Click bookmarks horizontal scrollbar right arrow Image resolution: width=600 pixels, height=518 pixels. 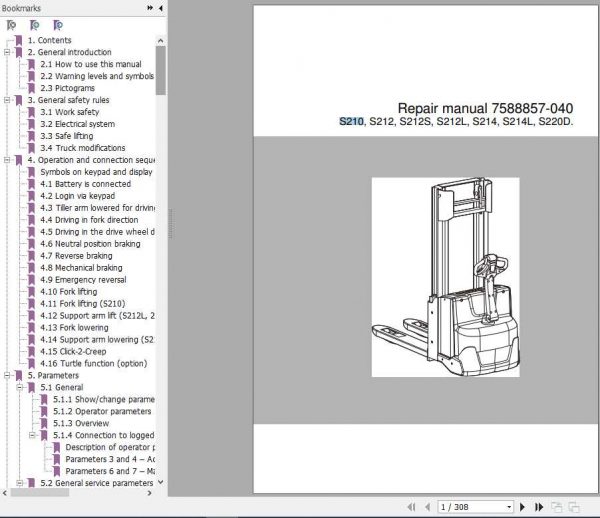(x=150, y=493)
